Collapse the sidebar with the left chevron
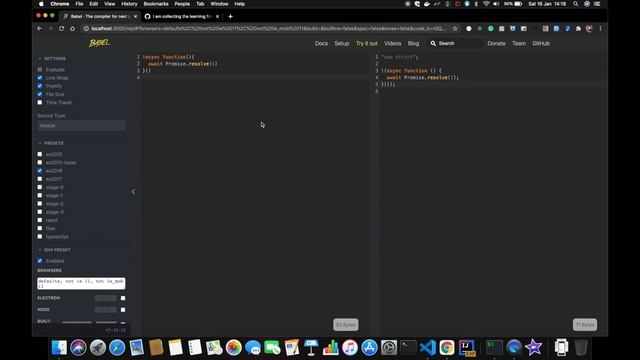This screenshot has height=360, width=640. 133,191
